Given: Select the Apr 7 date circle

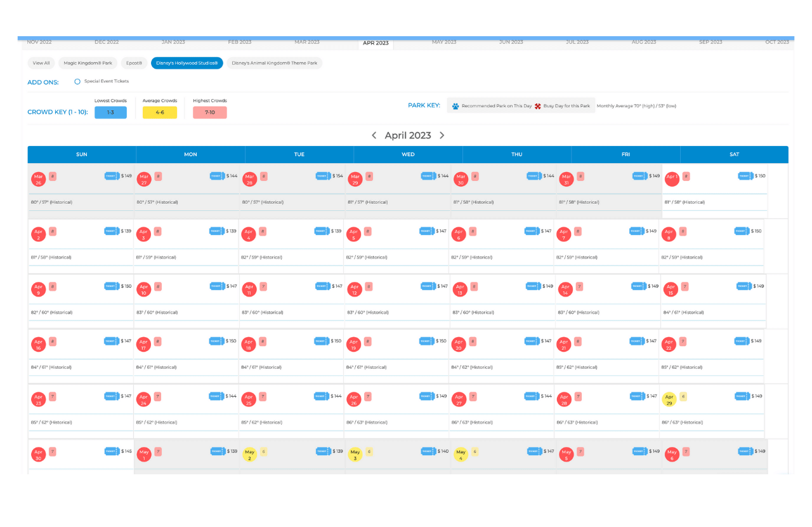Looking at the screenshot, I should point(563,234).
